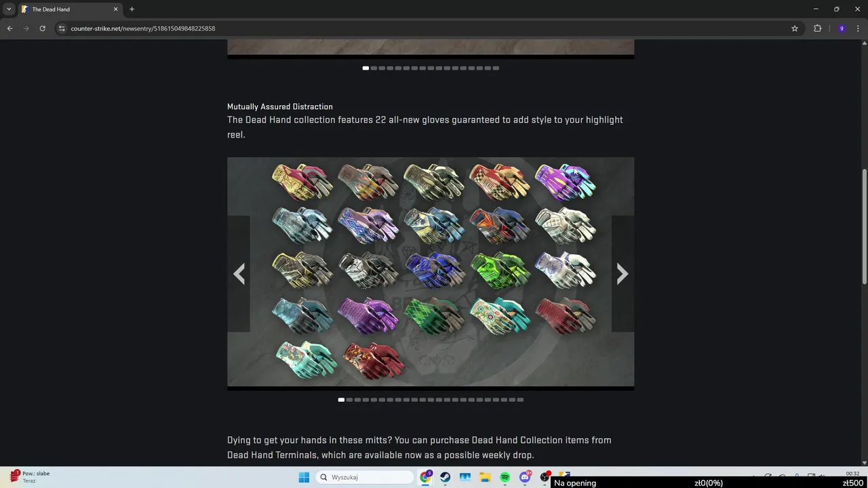Open Steam from the taskbar
The image size is (868, 488).
pyautogui.click(x=446, y=477)
